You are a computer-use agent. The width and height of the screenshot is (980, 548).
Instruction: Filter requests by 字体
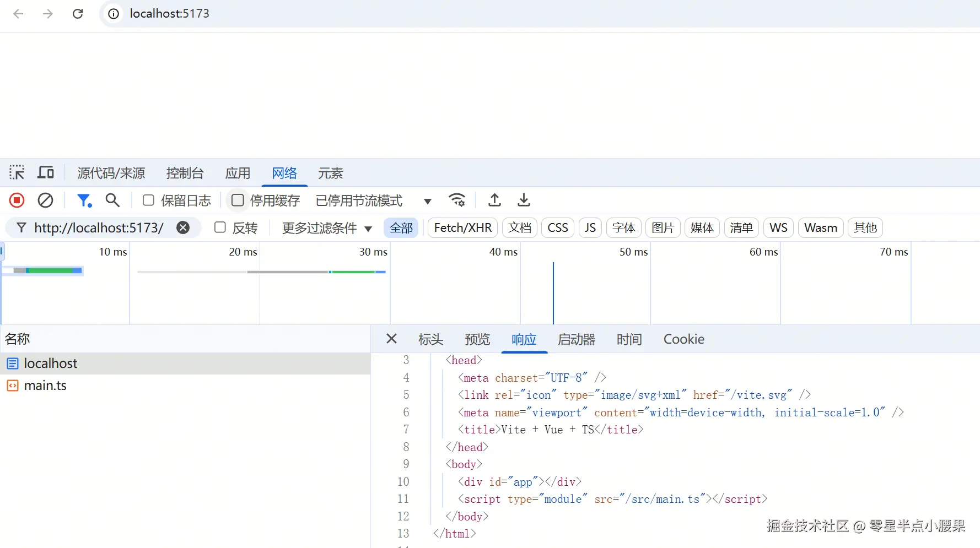click(624, 228)
